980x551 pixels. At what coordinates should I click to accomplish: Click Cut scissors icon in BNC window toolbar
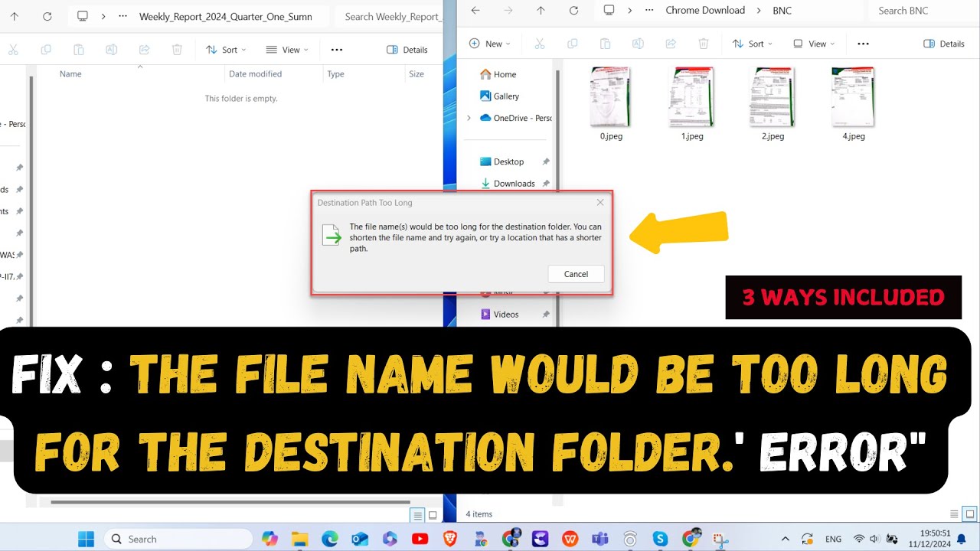tap(539, 44)
